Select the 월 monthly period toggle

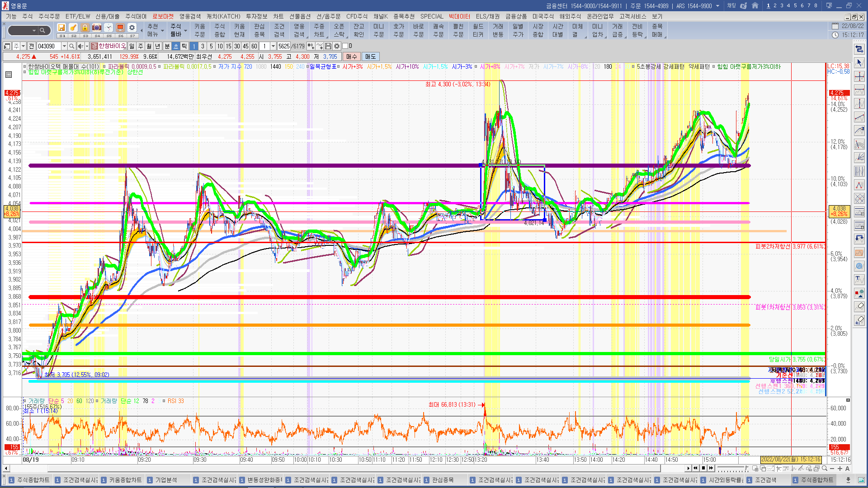click(149, 46)
